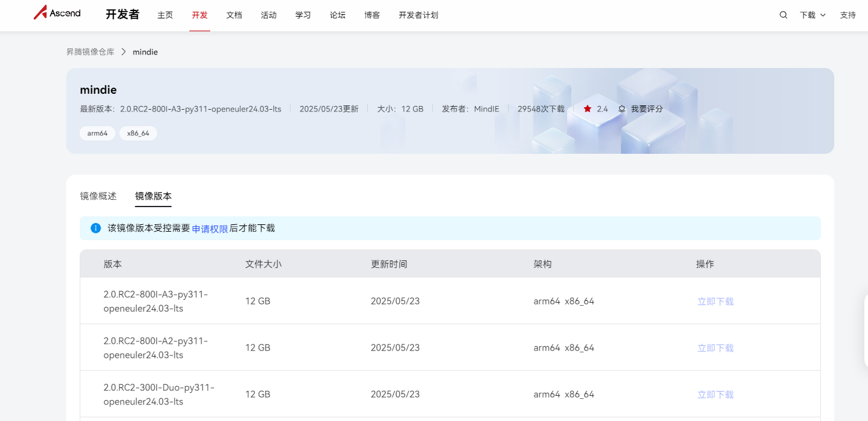Click the red star rating icon

pos(588,109)
